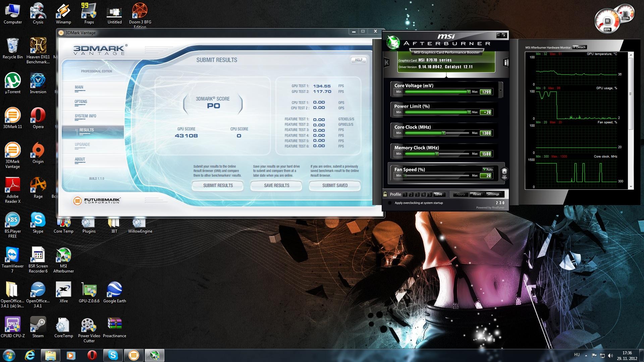Open the TeamViewer 7 shortcut
This screenshot has height=362, width=644.
coord(13,260)
